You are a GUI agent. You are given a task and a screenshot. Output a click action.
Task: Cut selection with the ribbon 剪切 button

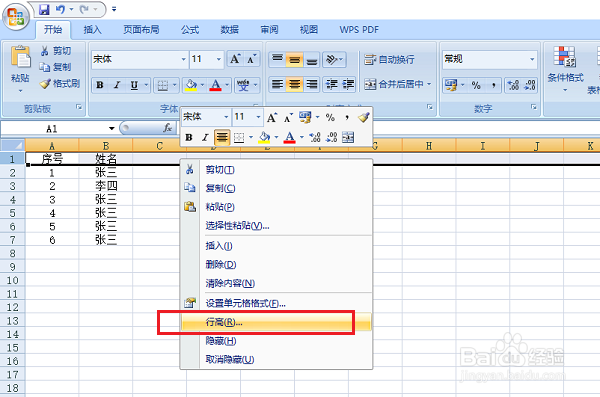tap(56, 51)
